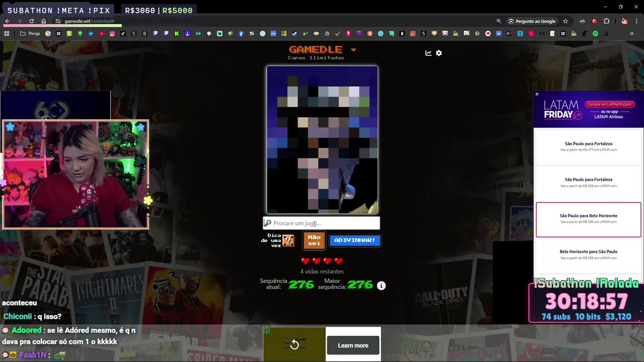
Task: Click the 'ADIVINHAR!' guess button
Action: [x=355, y=240]
